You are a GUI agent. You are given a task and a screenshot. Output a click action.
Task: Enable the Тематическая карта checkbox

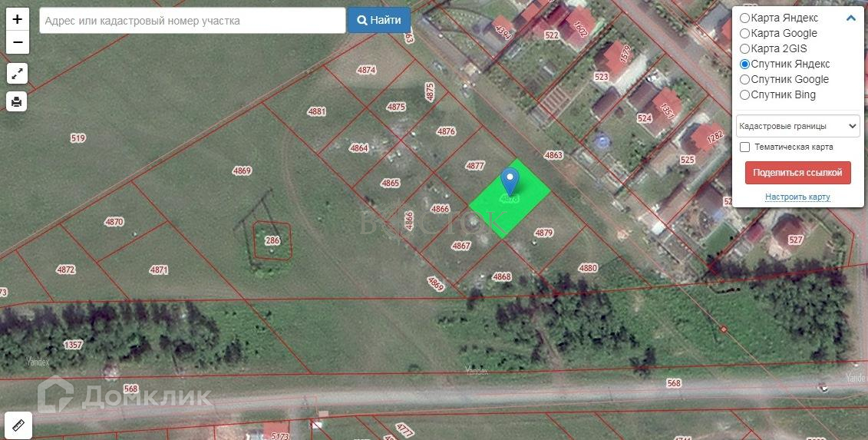[x=745, y=147]
